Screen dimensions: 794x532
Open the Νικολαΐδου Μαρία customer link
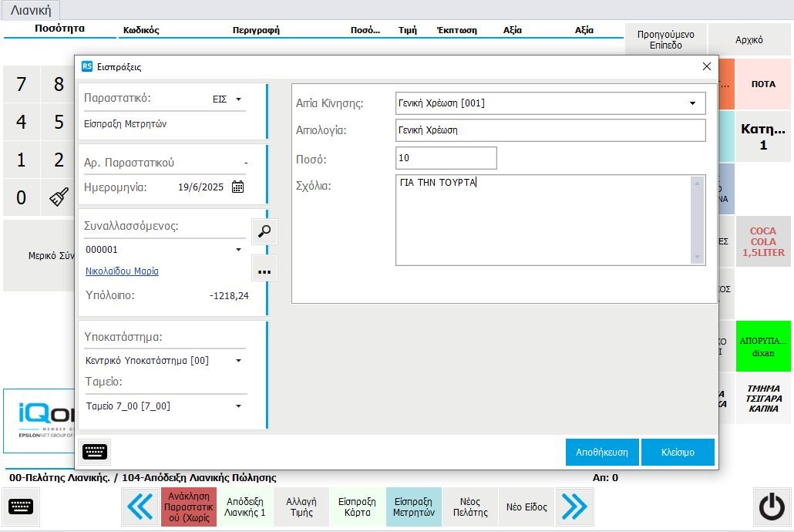(x=122, y=271)
